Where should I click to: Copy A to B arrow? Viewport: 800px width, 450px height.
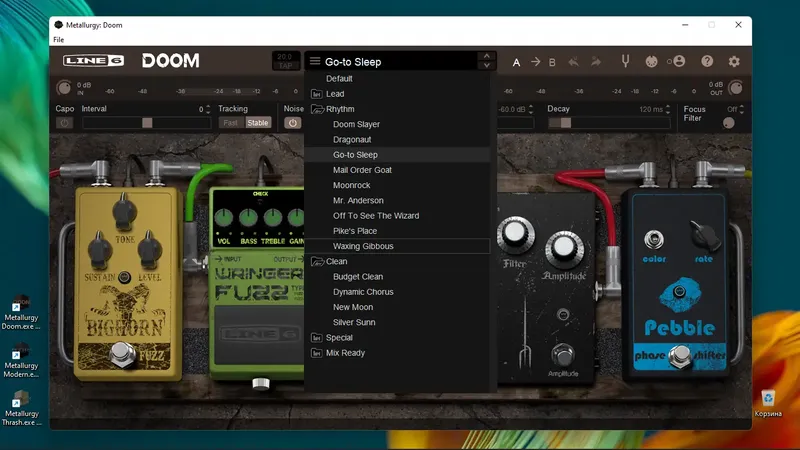click(x=535, y=62)
